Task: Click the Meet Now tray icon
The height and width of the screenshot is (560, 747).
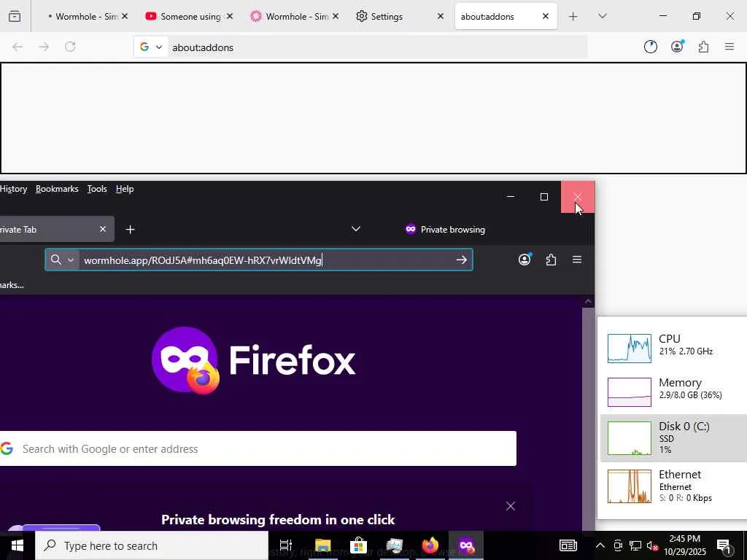Action: (617, 545)
